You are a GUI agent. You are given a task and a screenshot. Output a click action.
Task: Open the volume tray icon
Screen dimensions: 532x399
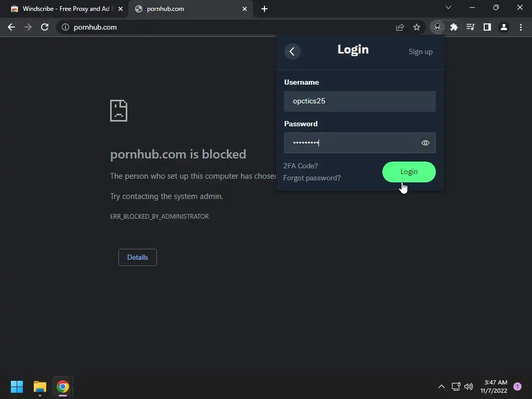[x=469, y=387]
